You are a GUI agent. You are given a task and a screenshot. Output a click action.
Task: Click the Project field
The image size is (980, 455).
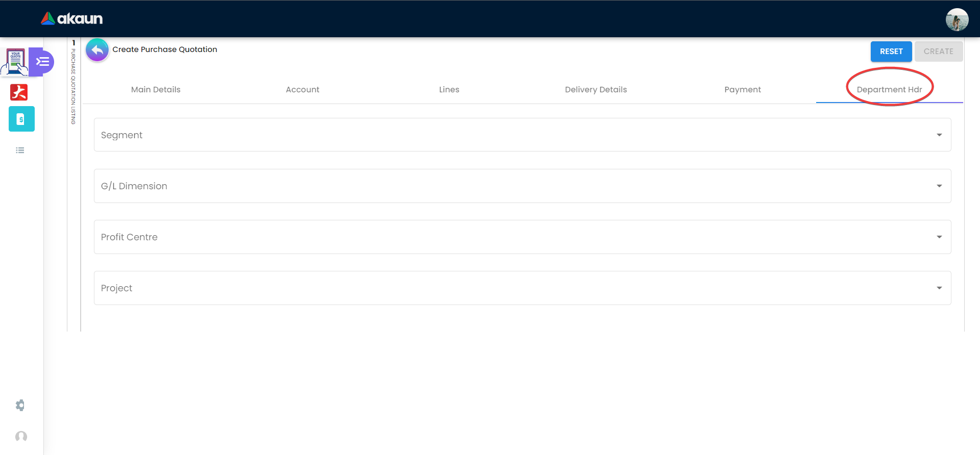522,288
